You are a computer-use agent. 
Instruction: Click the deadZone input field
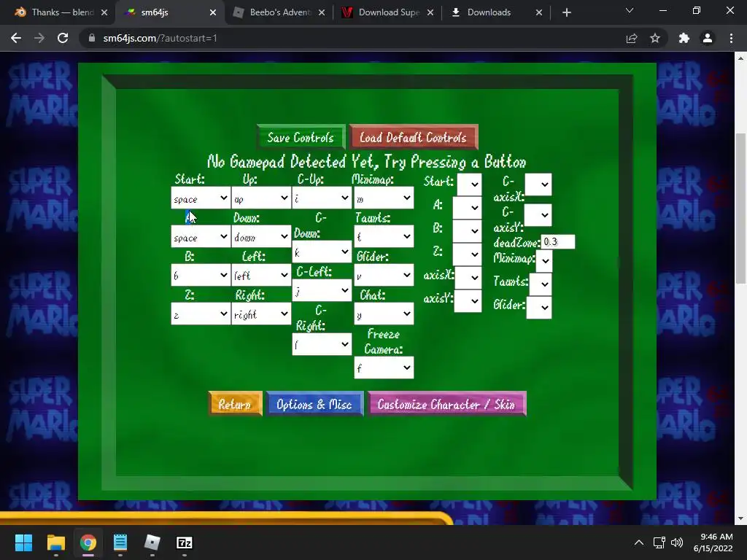click(558, 241)
